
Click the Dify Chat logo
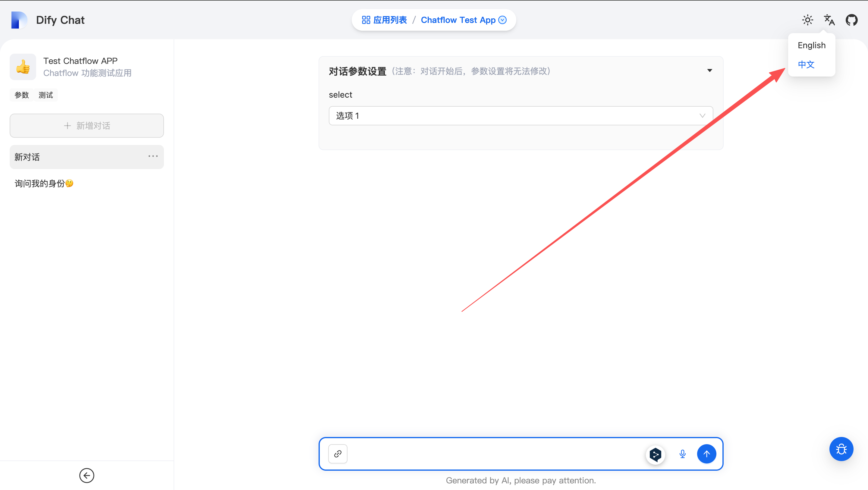18,20
